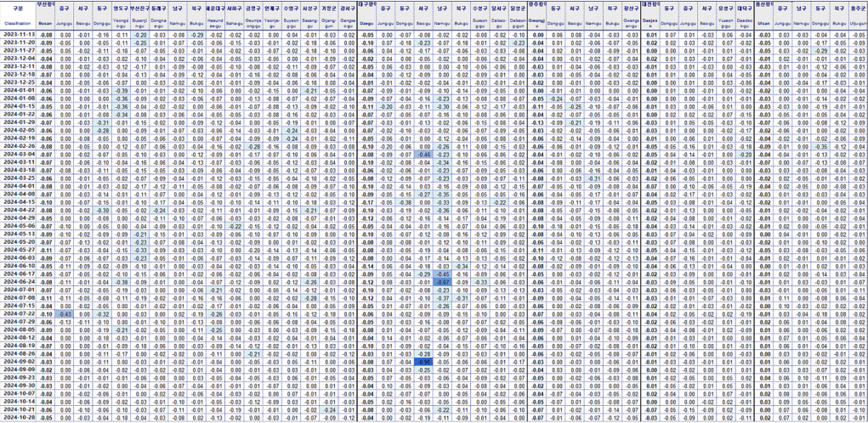Select the date cell 2024-09-02
The width and height of the screenshot is (868, 423).
[18, 362]
